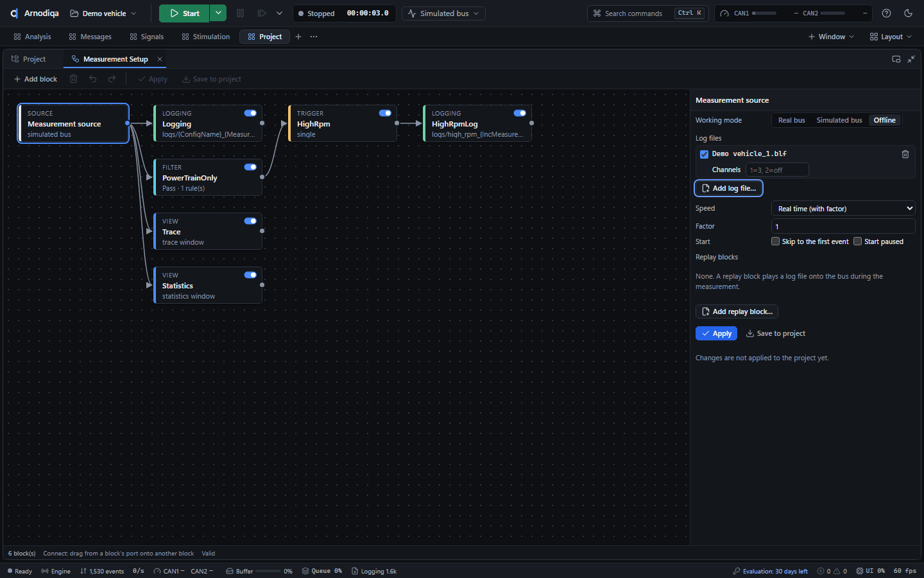Toggle the Trace view block switch
Image resolution: width=924 pixels, height=578 pixels.
250,221
